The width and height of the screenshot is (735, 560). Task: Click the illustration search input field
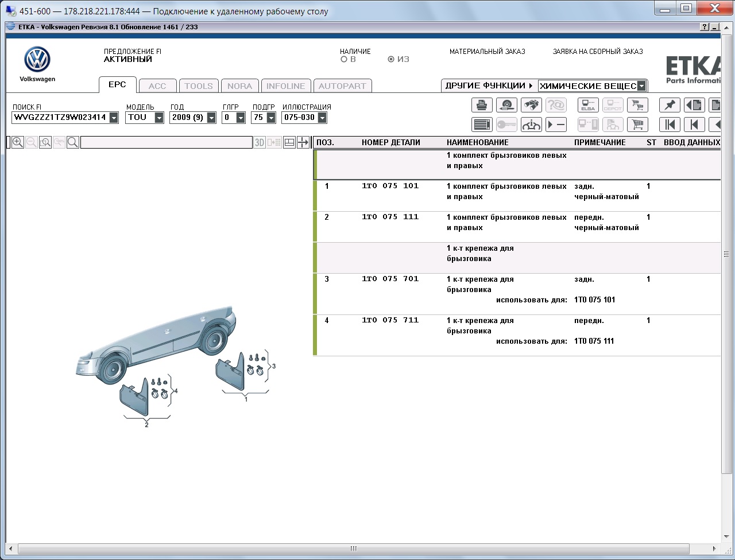167,142
